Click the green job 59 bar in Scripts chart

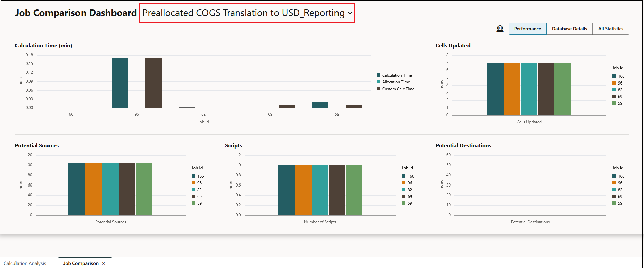(x=354, y=190)
